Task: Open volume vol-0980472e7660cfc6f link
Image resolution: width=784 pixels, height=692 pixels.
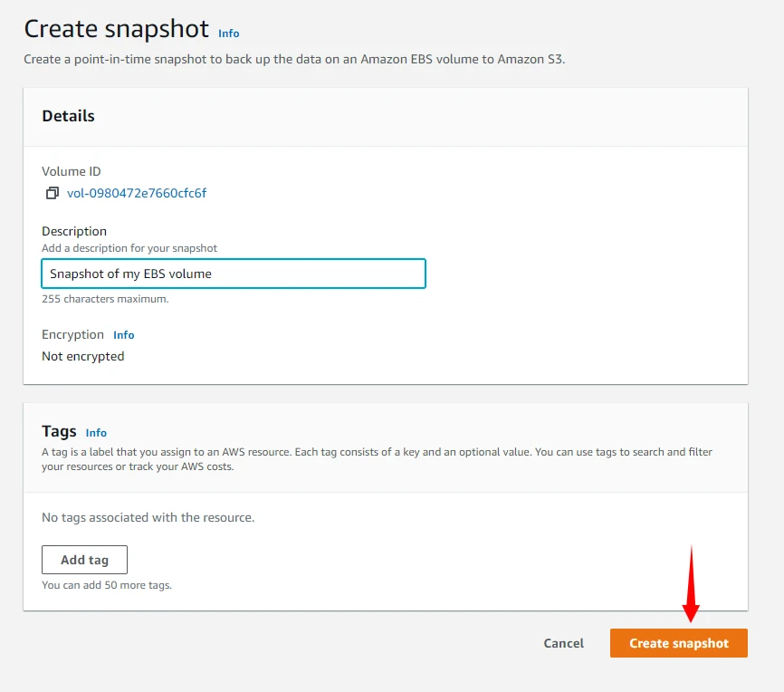Action: pyautogui.click(x=137, y=193)
